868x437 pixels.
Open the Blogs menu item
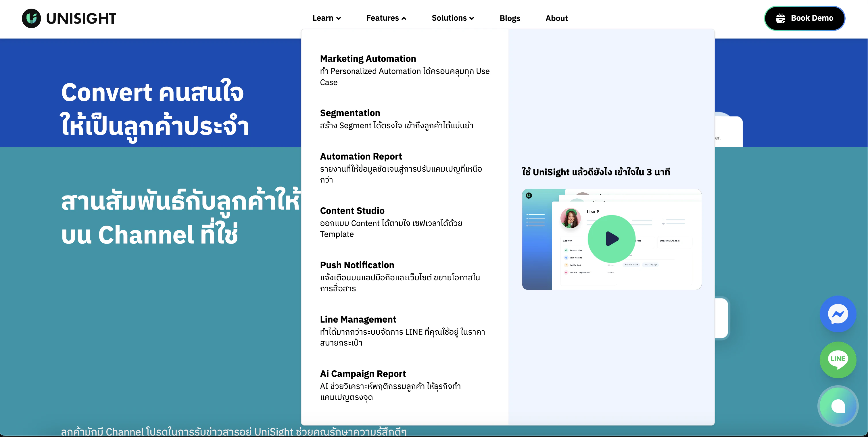point(510,18)
